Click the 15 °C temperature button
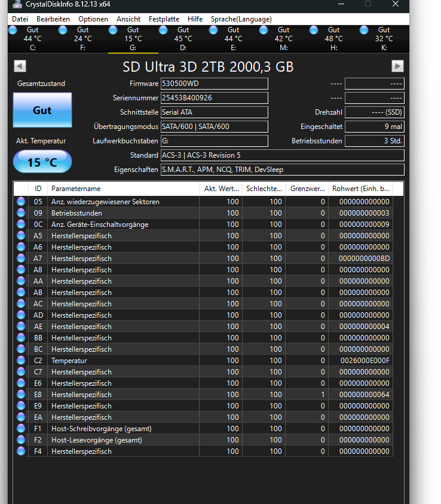Image resolution: width=441 pixels, height=504 pixels. pos(42,162)
